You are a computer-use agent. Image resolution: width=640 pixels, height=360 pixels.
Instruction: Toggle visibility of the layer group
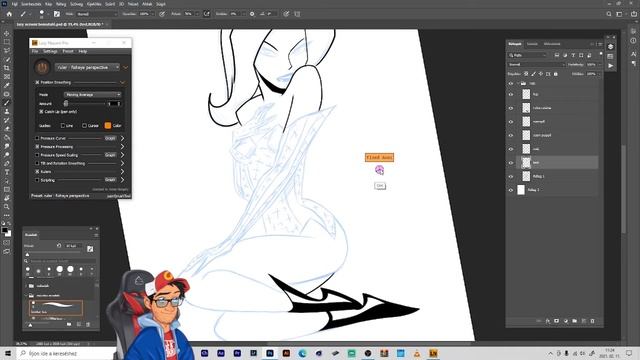click(x=511, y=84)
